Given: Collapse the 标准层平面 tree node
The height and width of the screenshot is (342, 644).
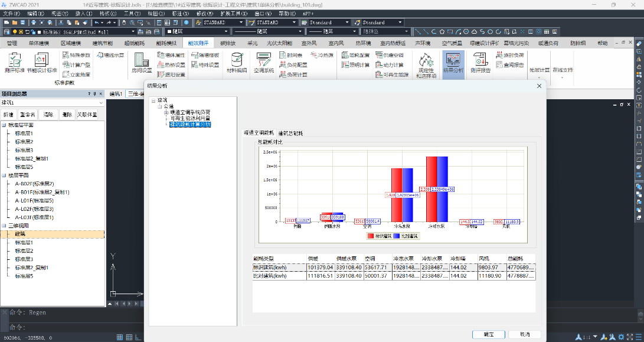Looking at the screenshot, I should pos(4,125).
